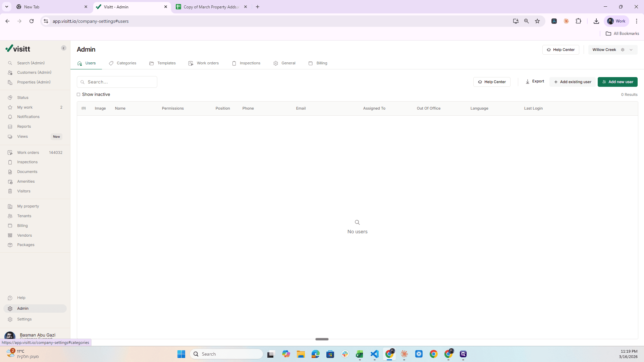Go to Status page
Screen dimensions: 644x362
[x=23, y=98]
